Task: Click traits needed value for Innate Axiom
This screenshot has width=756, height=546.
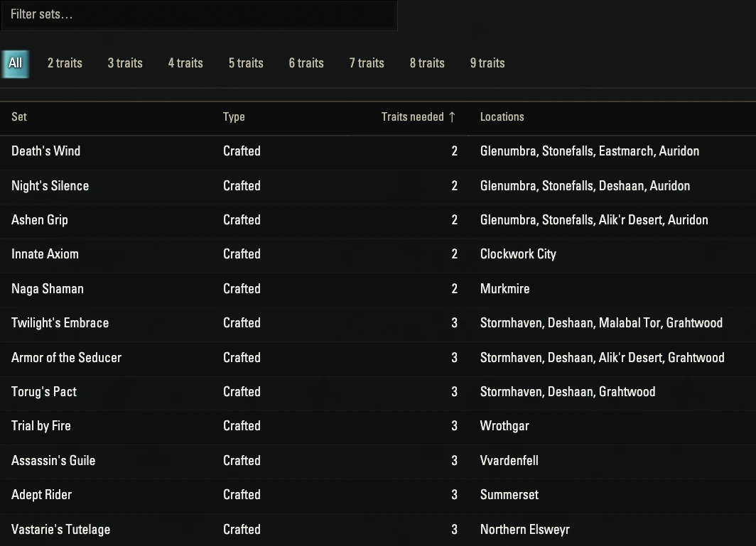Action: click(x=454, y=254)
